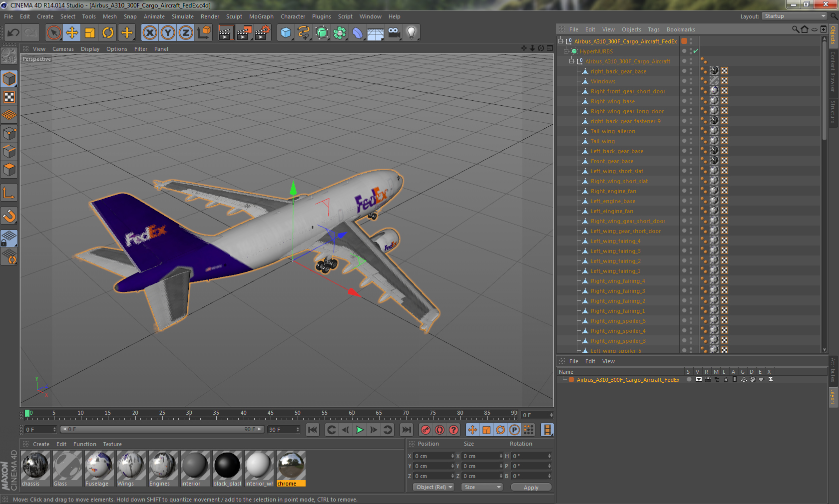Click the Undo arrow icon
This screenshot has width=839, height=504.
tap(13, 33)
